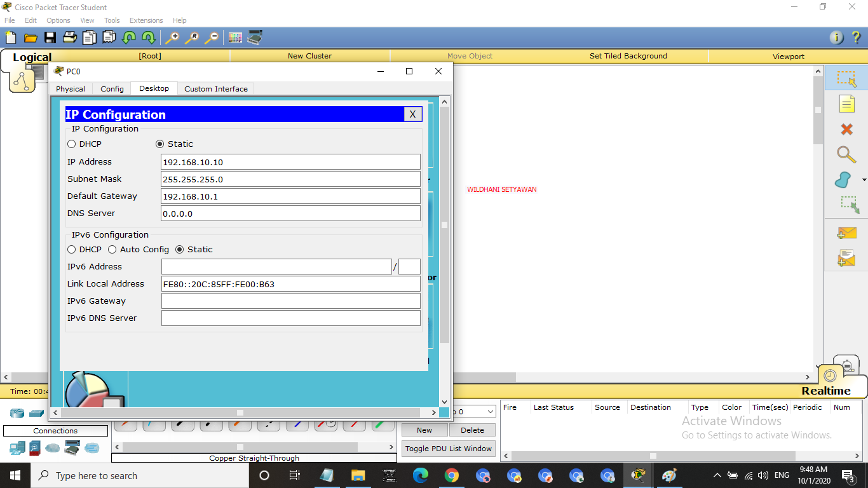Click the PC0 window vertical scrollbar thumb
Screen dimensions: 868x488
[445, 226]
